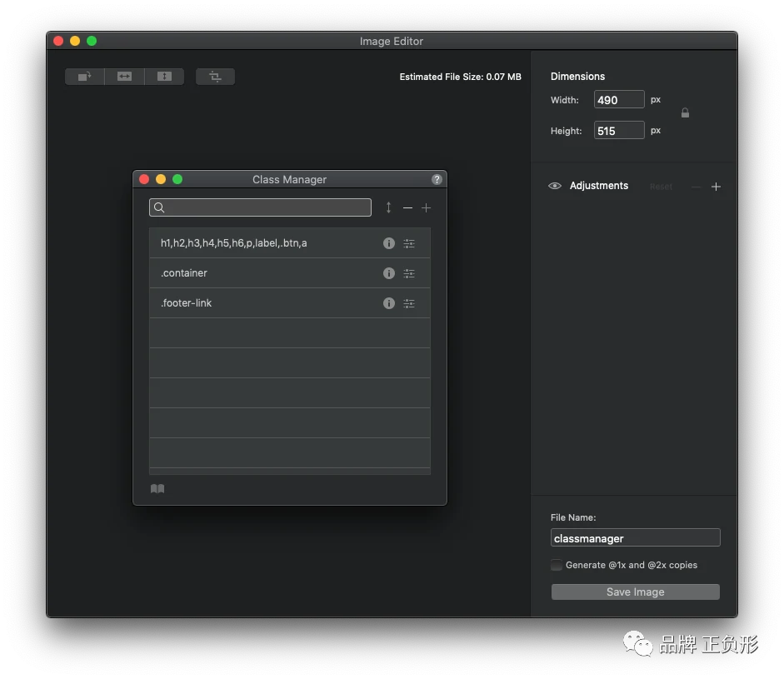Click the Width input field
This screenshot has height=679, width=784.
(619, 99)
